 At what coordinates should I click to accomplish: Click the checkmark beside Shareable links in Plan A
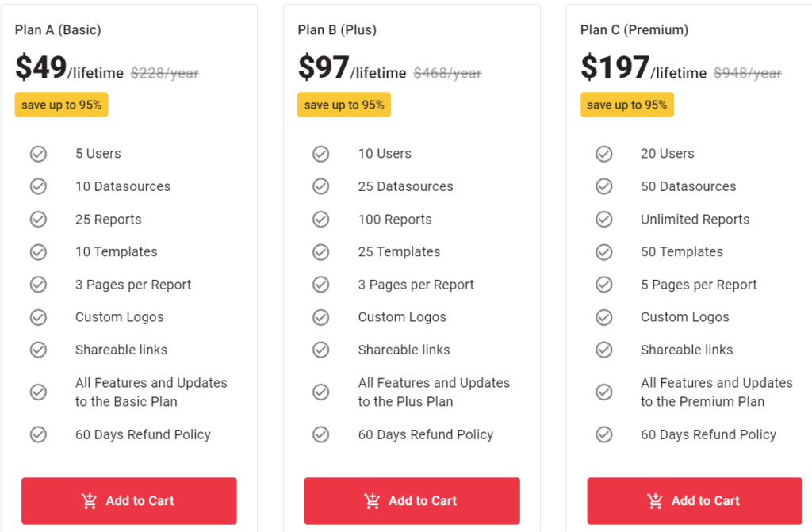click(x=38, y=350)
